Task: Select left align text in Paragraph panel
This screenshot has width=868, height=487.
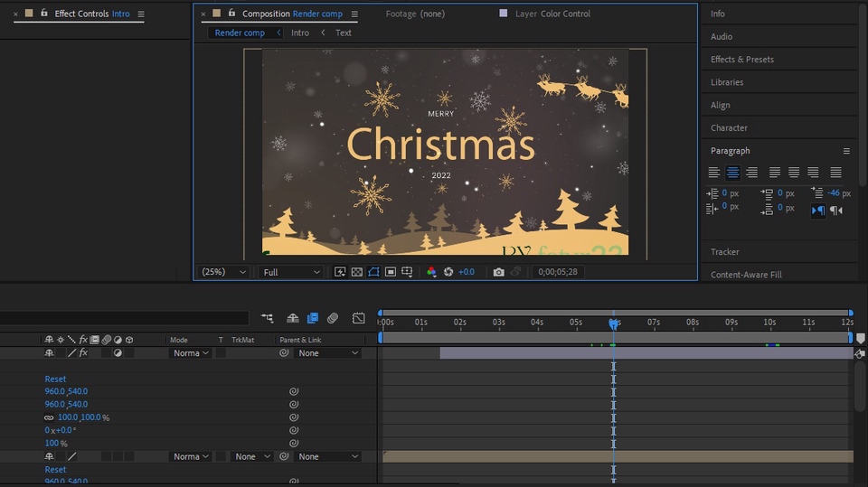Action: click(714, 173)
